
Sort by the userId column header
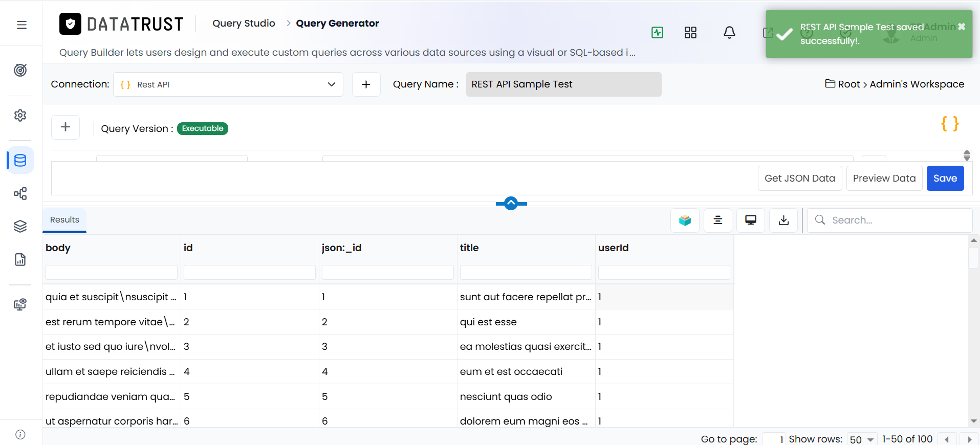click(614, 248)
